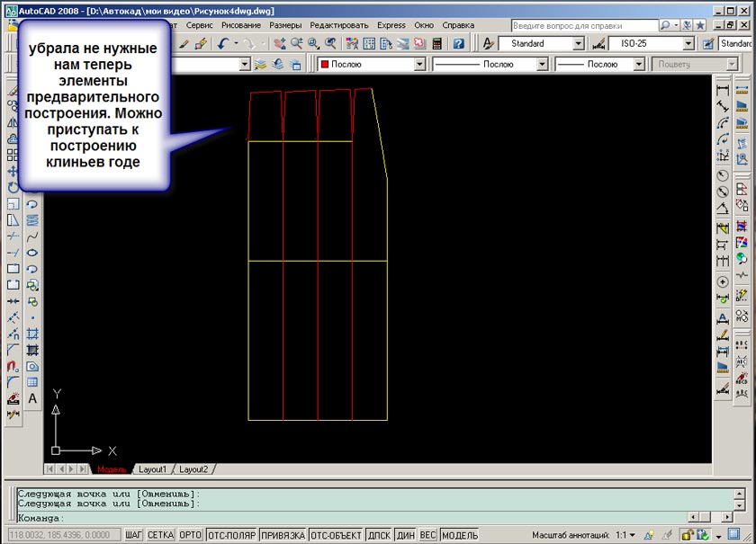Toggle ОРТО mode in status bar

pos(190,535)
